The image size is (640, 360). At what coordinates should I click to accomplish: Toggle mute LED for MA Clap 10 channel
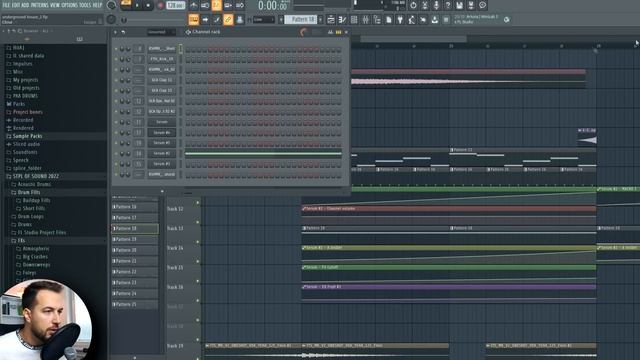[x=116, y=91]
